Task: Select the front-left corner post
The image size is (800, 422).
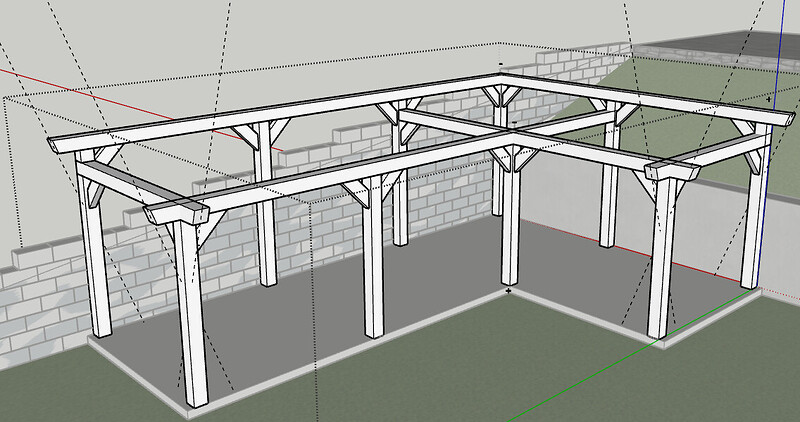Action: pos(191,320)
